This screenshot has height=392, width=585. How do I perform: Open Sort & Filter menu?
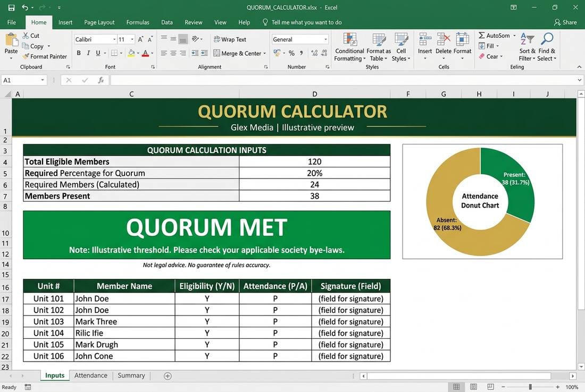click(x=527, y=47)
